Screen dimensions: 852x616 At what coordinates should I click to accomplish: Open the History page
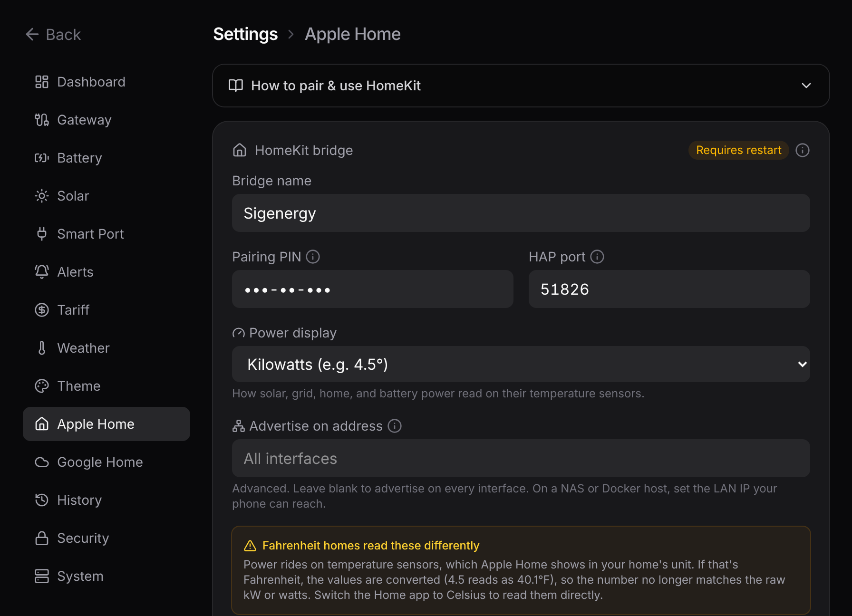coord(106,500)
